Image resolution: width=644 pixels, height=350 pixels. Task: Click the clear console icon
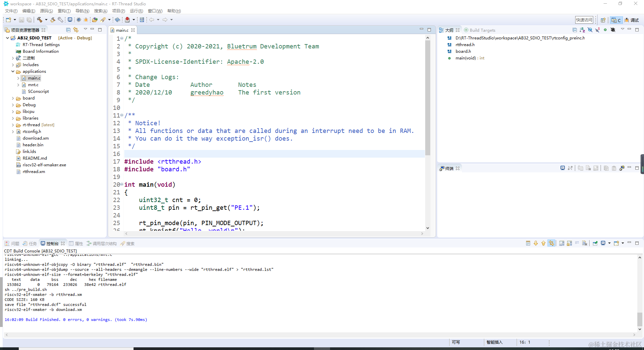click(585, 243)
